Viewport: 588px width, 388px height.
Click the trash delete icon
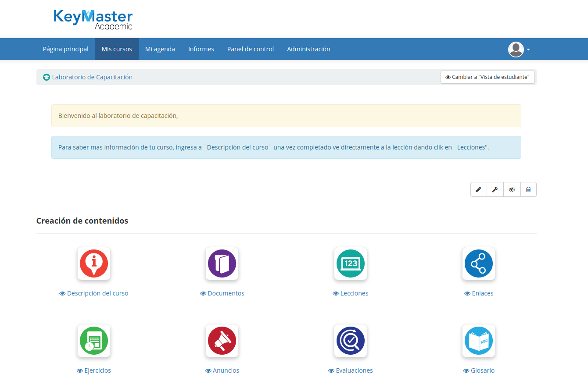(528, 189)
